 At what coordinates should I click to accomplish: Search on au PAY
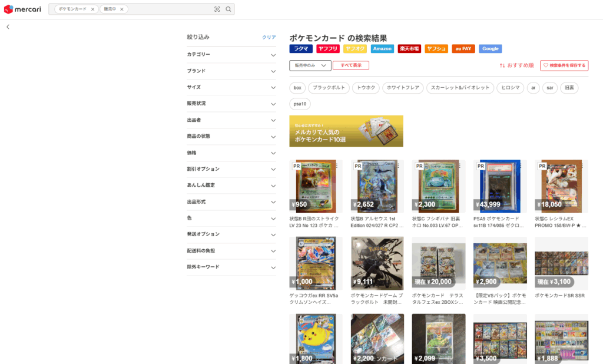point(463,49)
